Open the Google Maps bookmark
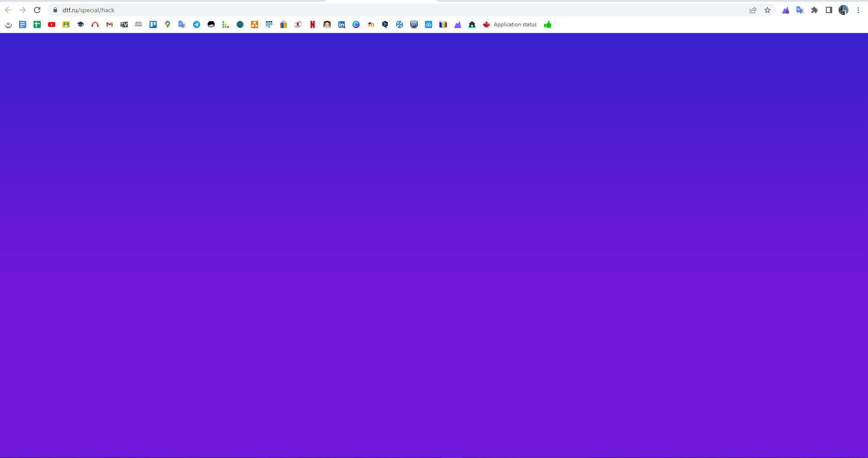The image size is (868, 458). coord(168,24)
